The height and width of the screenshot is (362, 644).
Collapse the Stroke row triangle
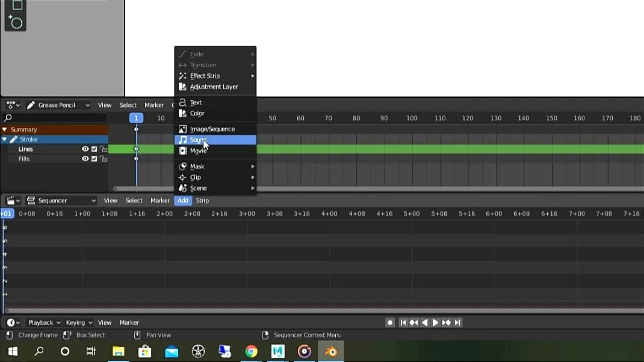[x=5, y=139]
